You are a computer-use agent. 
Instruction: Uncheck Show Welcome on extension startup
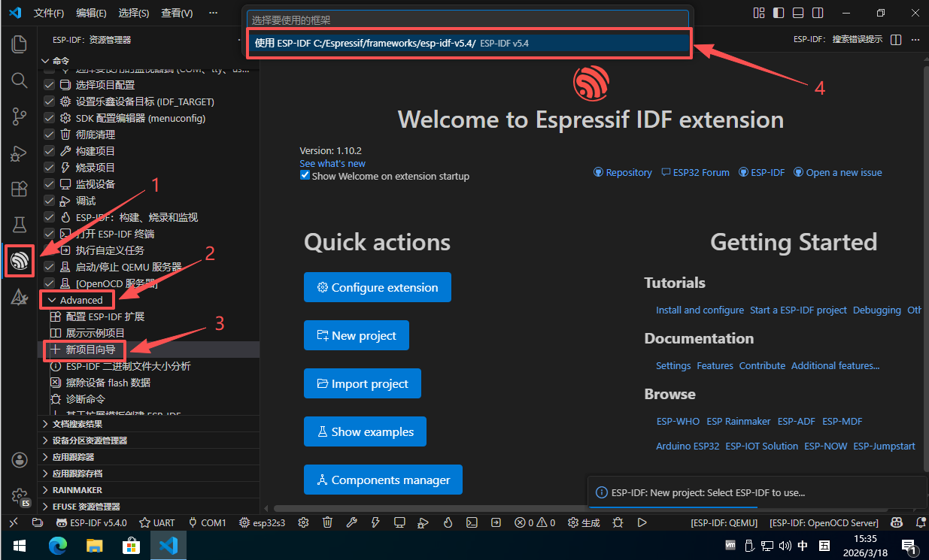305,175
